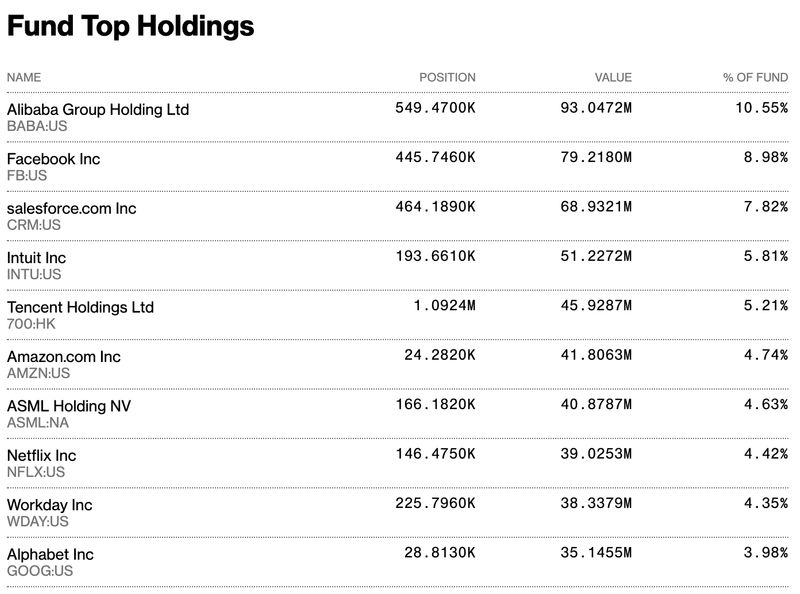800x594 pixels.
Task: Click Netflix's 39.0253M value cell
Action: (x=596, y=454)
